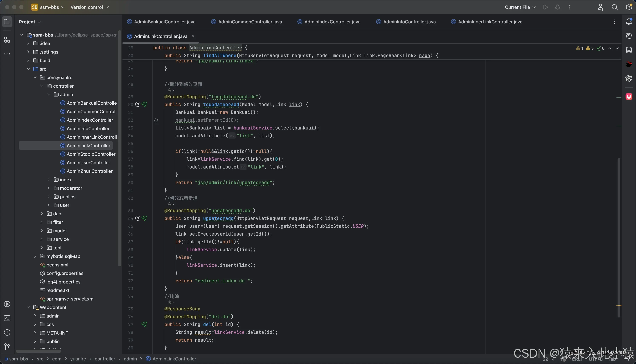Open the Problems tool window icon
Image resolution: width=636 pixels, height=364 pixels.
pos(7,332)
